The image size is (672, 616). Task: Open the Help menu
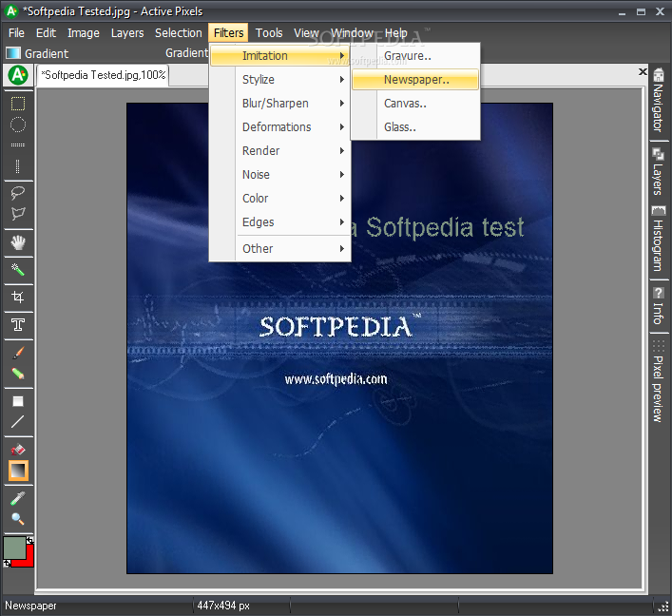395,33
